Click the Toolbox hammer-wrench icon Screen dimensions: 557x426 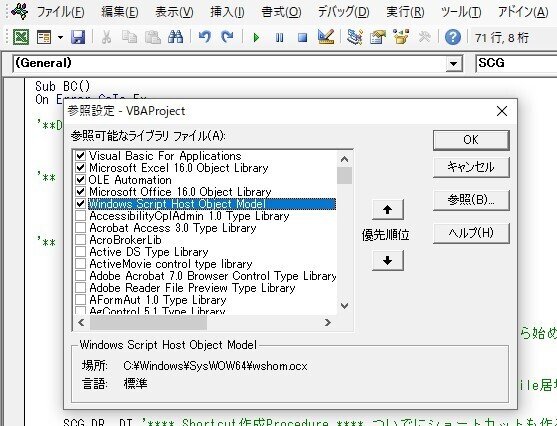424,37
